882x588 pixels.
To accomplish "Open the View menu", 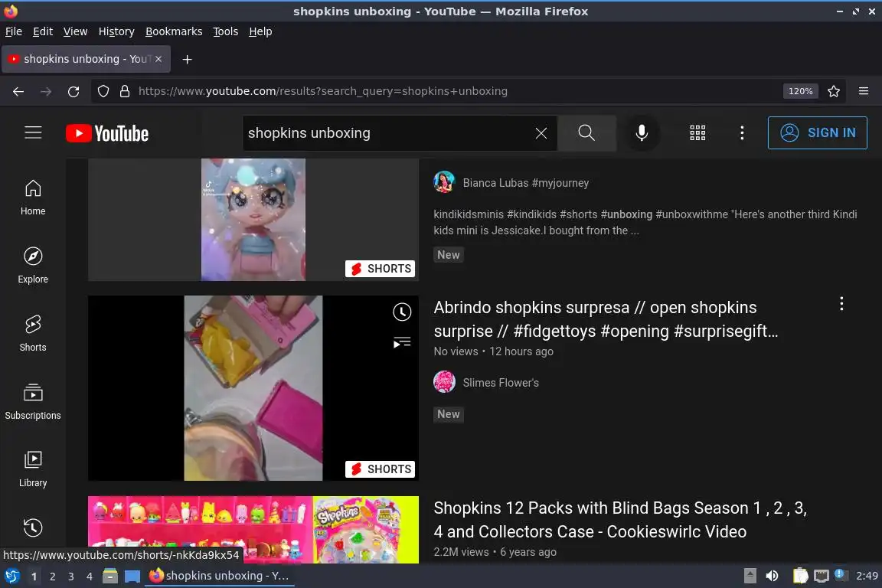I will click(x=75, y=31).
